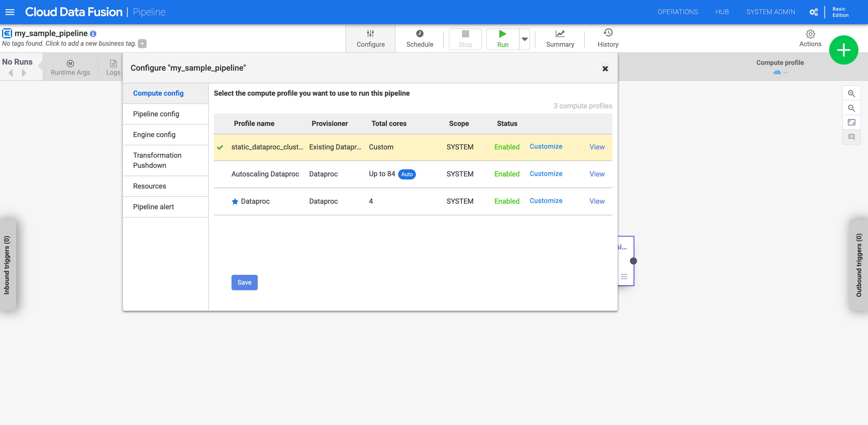Viewport: 868px width, 425px height.
Task: Expand the Run dropdown arrow
Action: pos(524,38)
